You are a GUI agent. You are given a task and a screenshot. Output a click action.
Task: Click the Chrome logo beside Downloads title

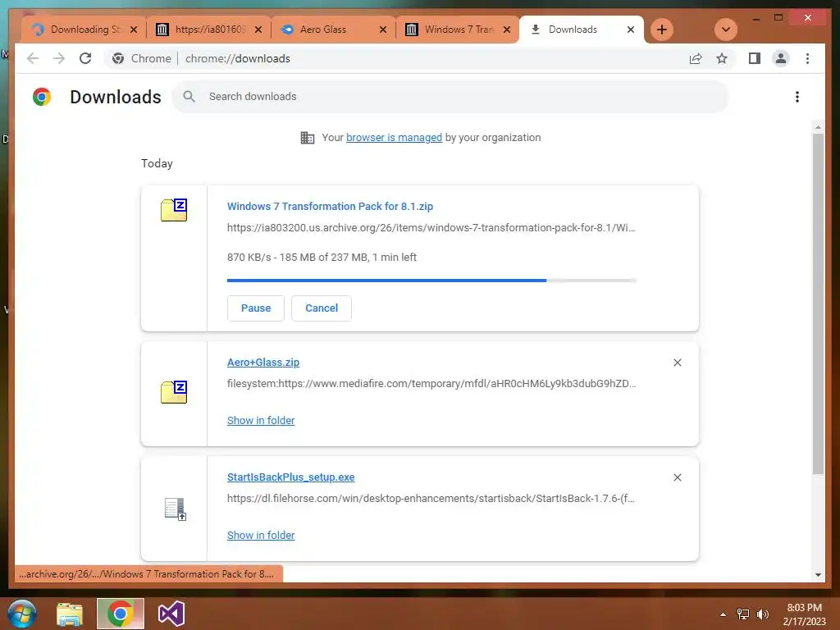[x=42, y=97]
